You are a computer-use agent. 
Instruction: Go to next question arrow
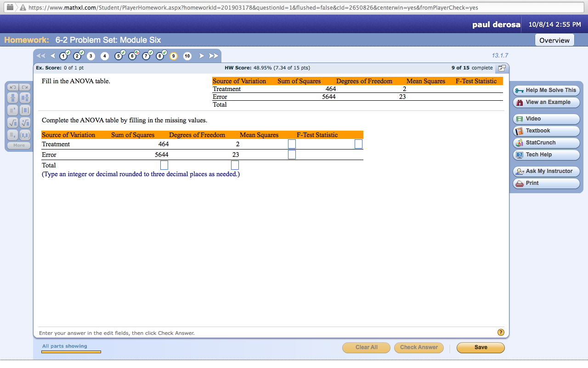pos(201,56)
